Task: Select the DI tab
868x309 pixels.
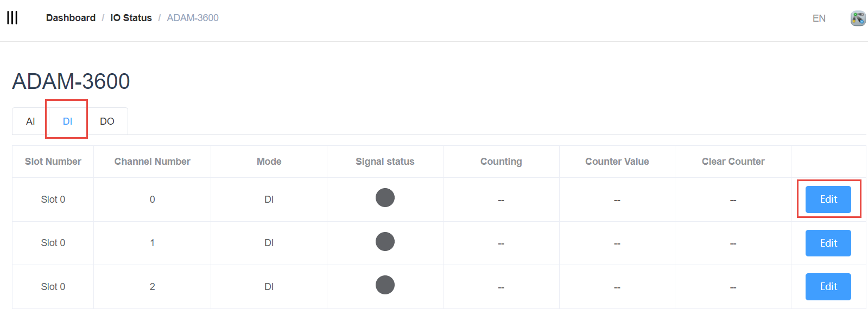Action: (x=67, y=121)
